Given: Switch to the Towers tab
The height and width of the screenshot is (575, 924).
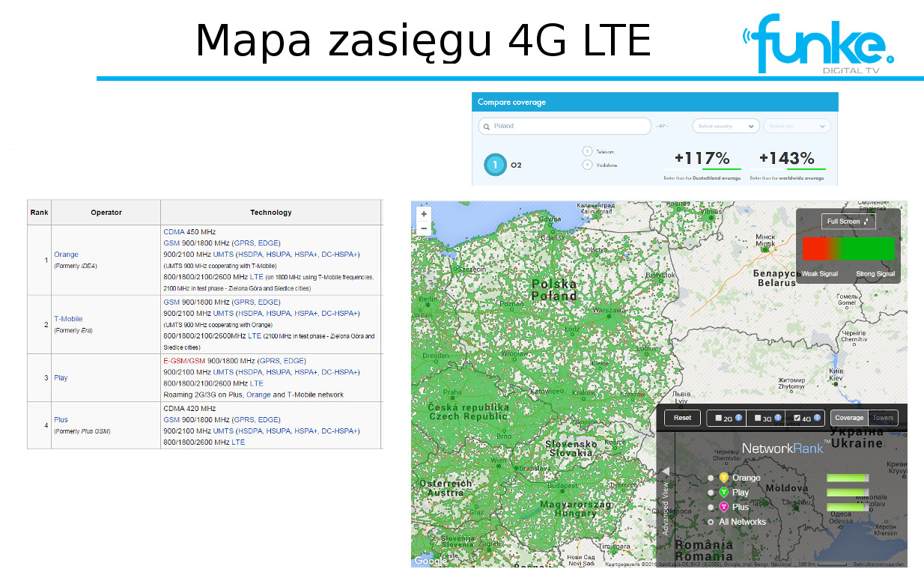Looking at the screenshot, I should pos(883,418).
